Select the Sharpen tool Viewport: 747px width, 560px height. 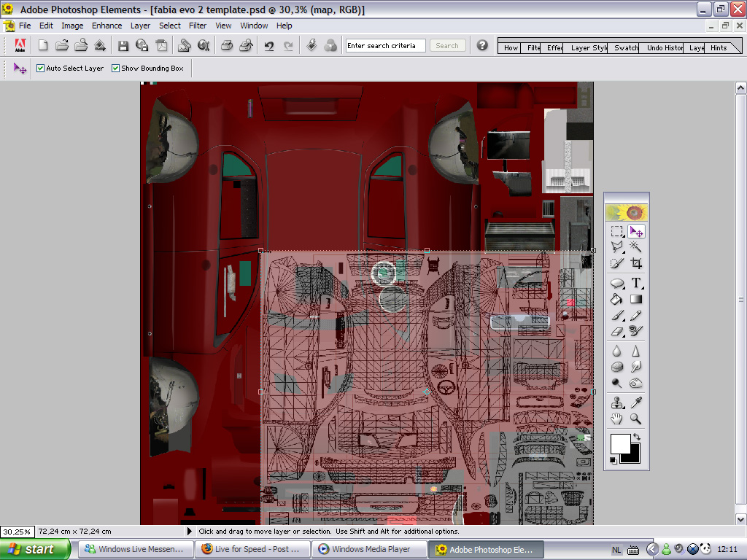click(x=636, y=351)
